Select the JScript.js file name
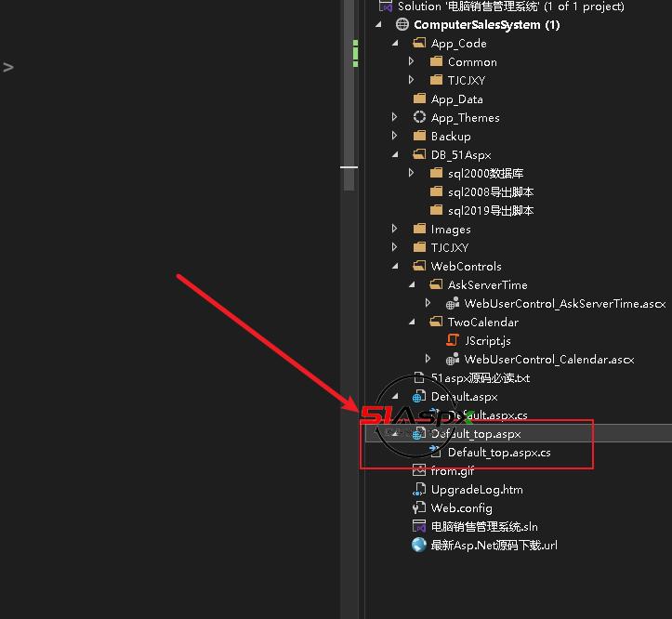 [488, 340]
